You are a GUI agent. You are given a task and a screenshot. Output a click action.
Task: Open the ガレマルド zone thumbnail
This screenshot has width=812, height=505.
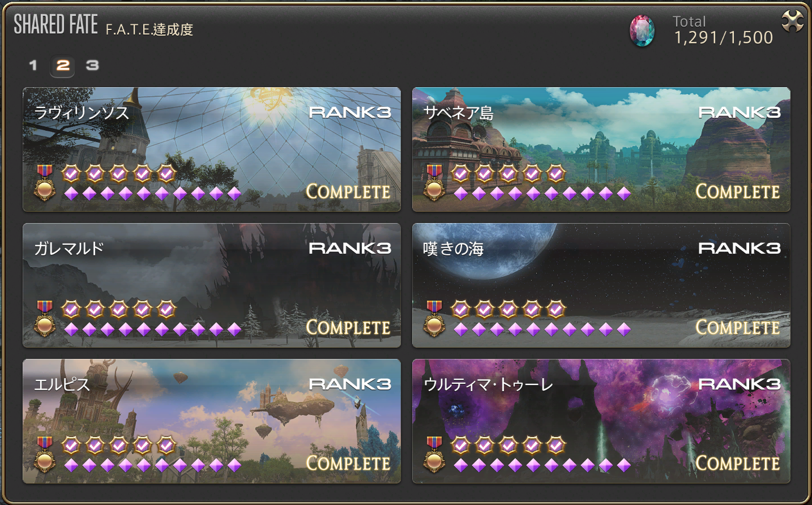tap(212, 285)
